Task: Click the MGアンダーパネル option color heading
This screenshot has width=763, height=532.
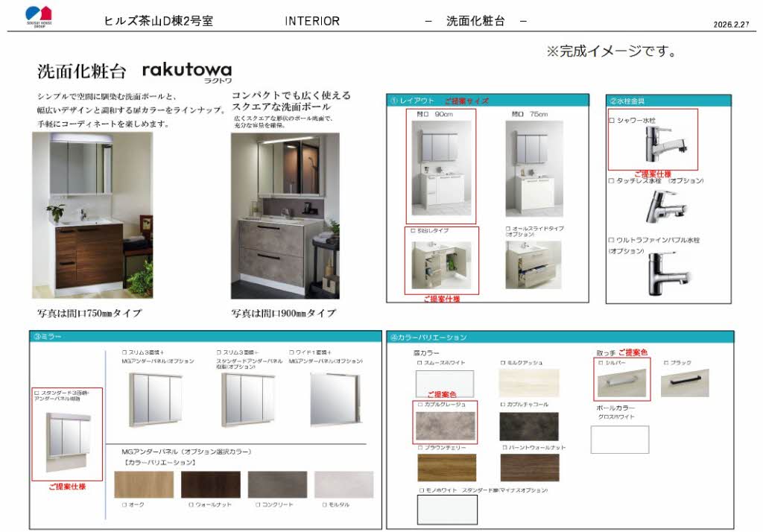Action: click(x=186, y=452)
